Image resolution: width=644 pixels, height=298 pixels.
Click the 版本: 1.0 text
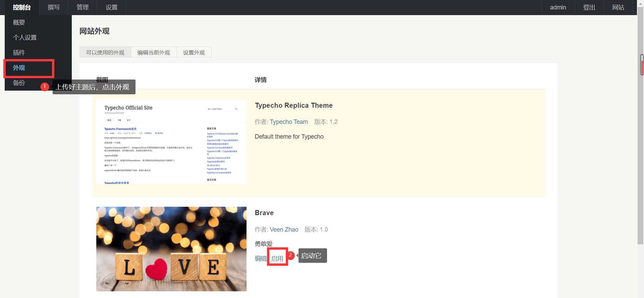[316, 230]
